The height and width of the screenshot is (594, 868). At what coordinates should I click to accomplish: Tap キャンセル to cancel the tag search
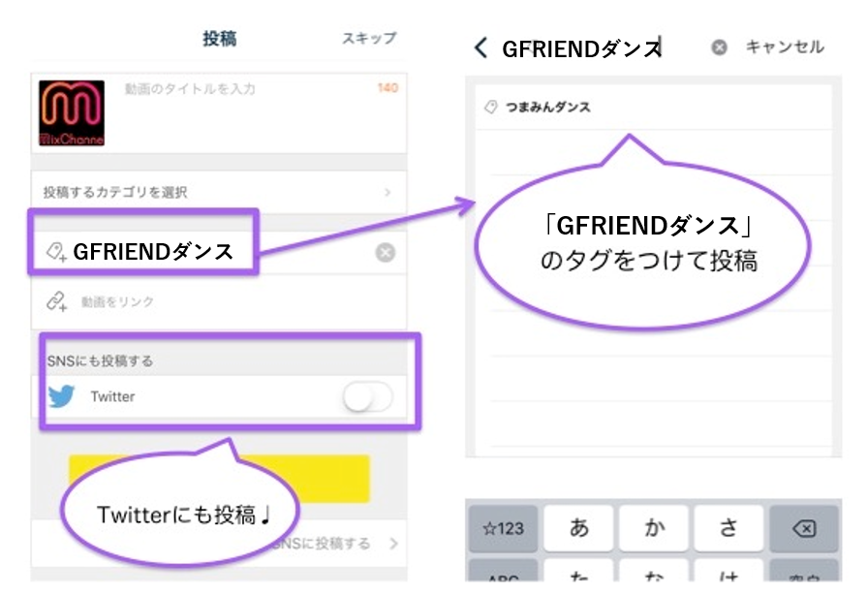784,47
